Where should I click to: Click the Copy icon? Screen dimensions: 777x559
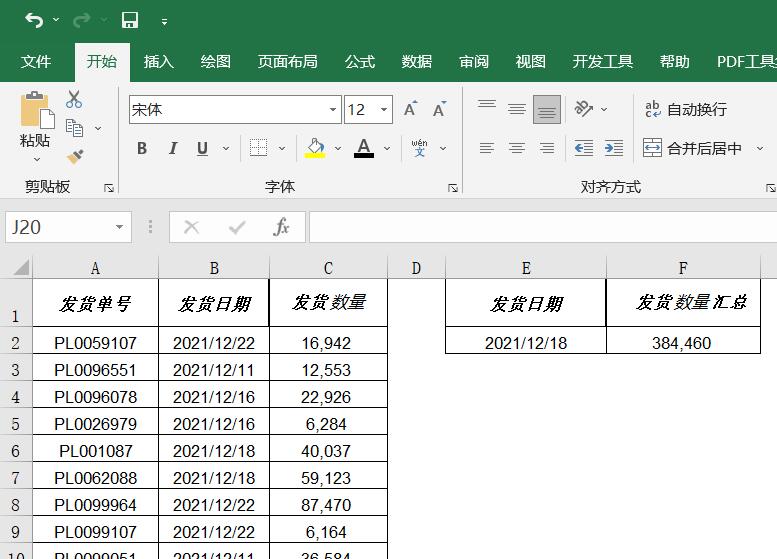74,128
